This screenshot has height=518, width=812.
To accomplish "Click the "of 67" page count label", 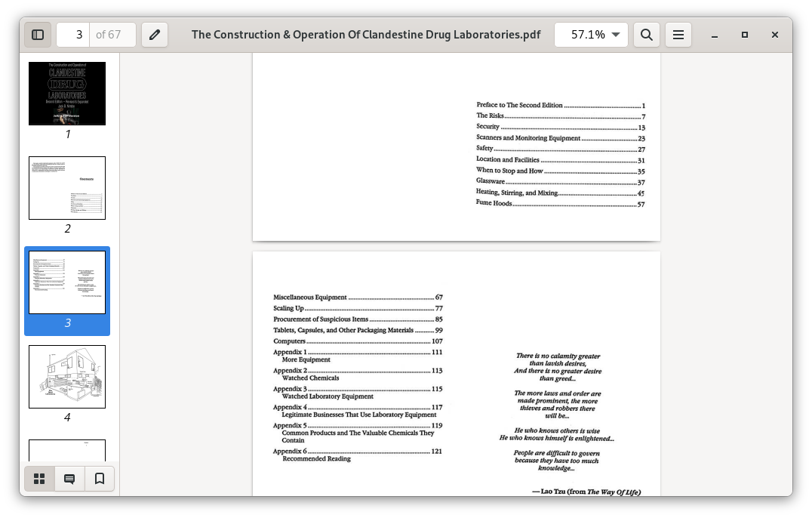I will (108, 35).
